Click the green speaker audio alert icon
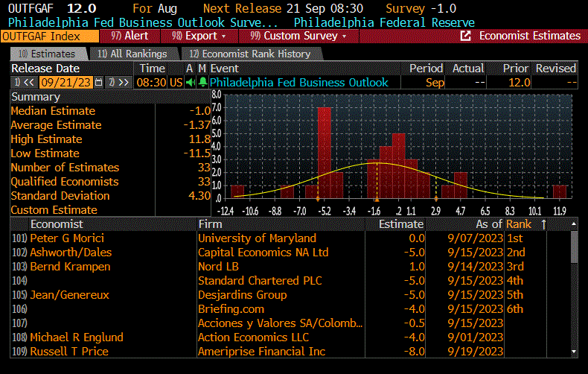 click(x=191, y=82)
